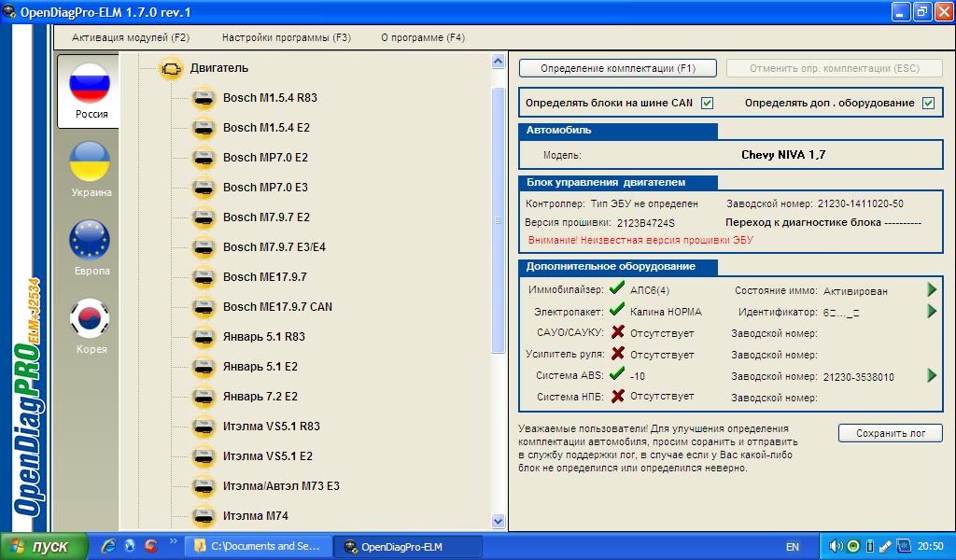The width and height of the screenshot is (956, 560).
Task: Click the ECU icon beside Bosch M1.5.4 E2
Action: (204, 128)
